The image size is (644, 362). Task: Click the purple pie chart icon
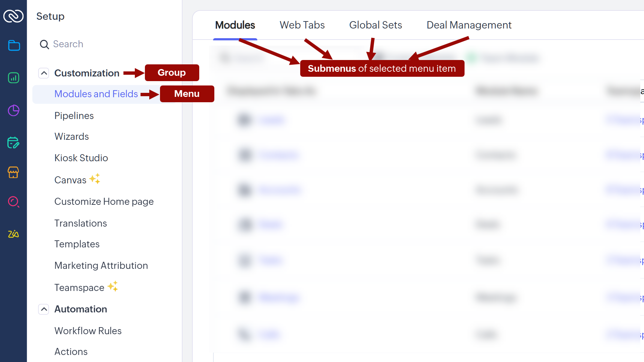13,110
